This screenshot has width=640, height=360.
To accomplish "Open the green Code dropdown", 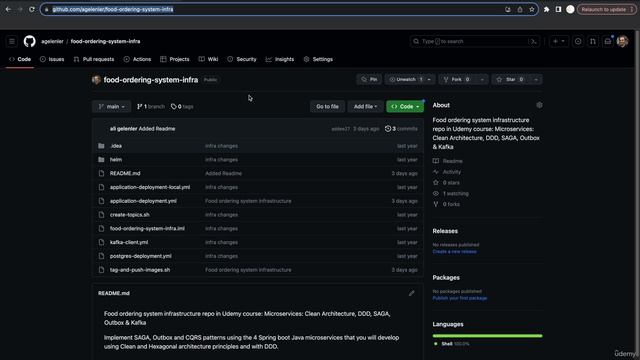I will (x=405, y=107).
